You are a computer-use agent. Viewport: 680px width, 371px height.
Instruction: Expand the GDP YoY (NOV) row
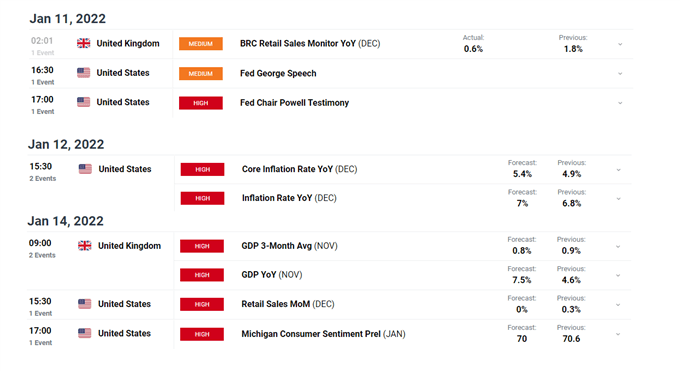(618, 276)
